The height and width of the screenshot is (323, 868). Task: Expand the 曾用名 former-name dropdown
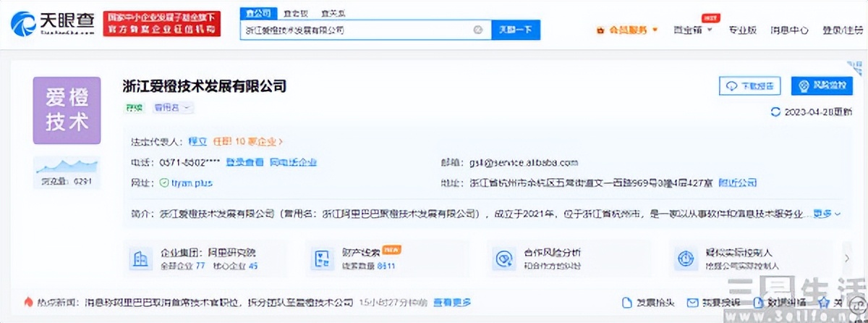172,107
